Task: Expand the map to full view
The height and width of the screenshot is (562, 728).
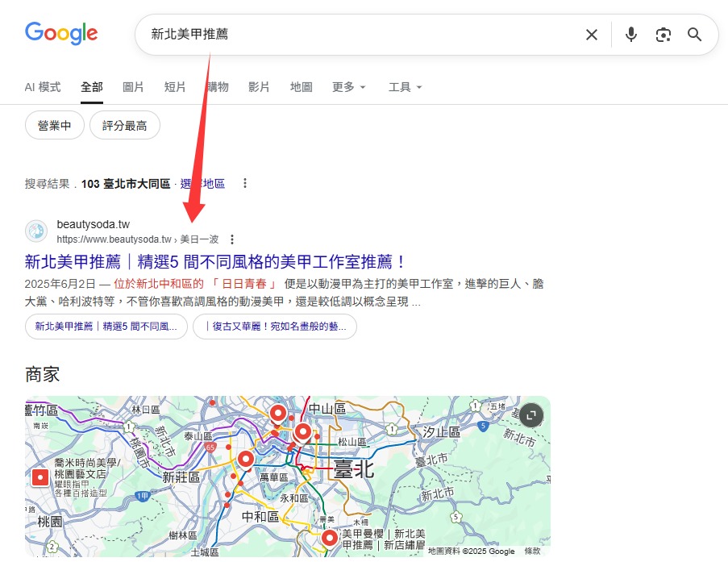Action: click(530, 416)
